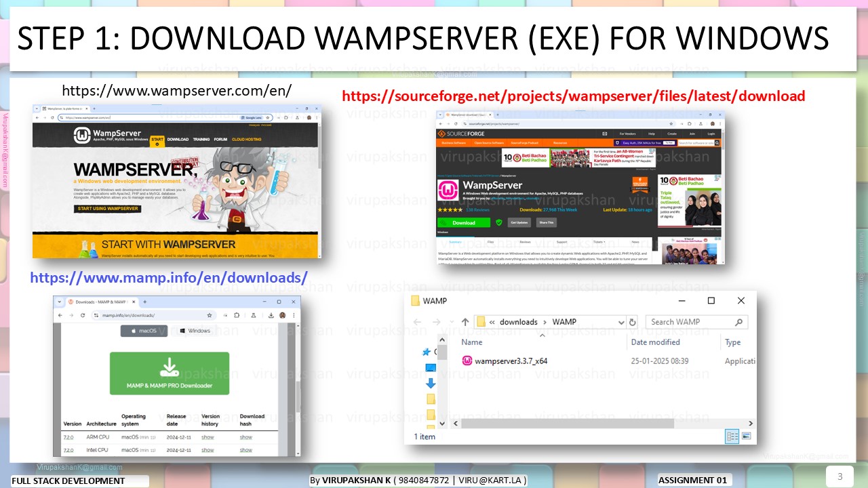Click downloads breadcrumb in explorer address bar
Image resolution: width=868 pixels, height=488 pixels.
519,322
